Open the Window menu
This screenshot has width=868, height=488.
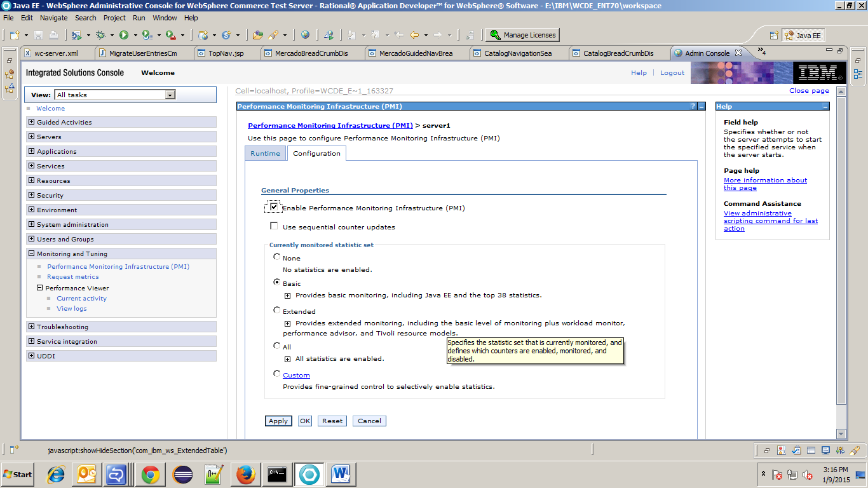point(165,18)
